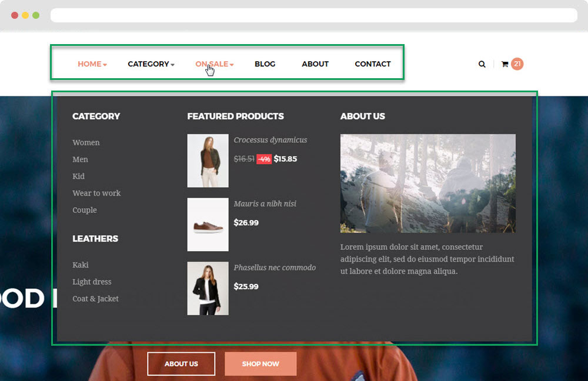Expand the CATEGORY dropdown arrow

(172, 65)
